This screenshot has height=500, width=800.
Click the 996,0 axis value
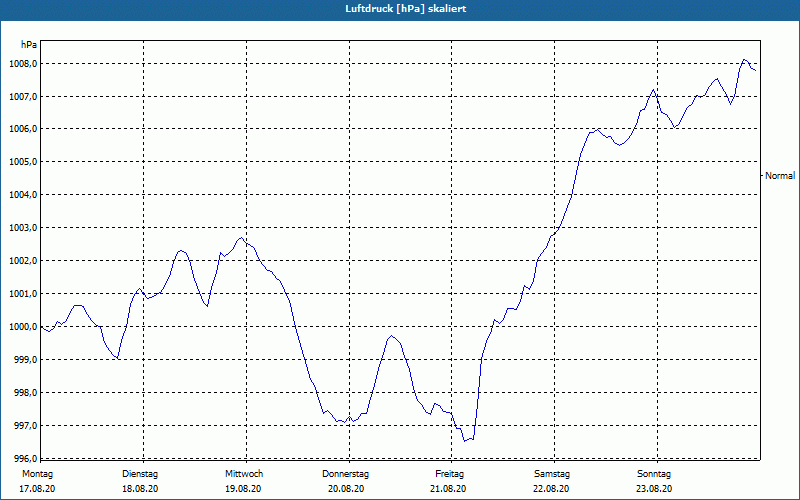[25, 458]
